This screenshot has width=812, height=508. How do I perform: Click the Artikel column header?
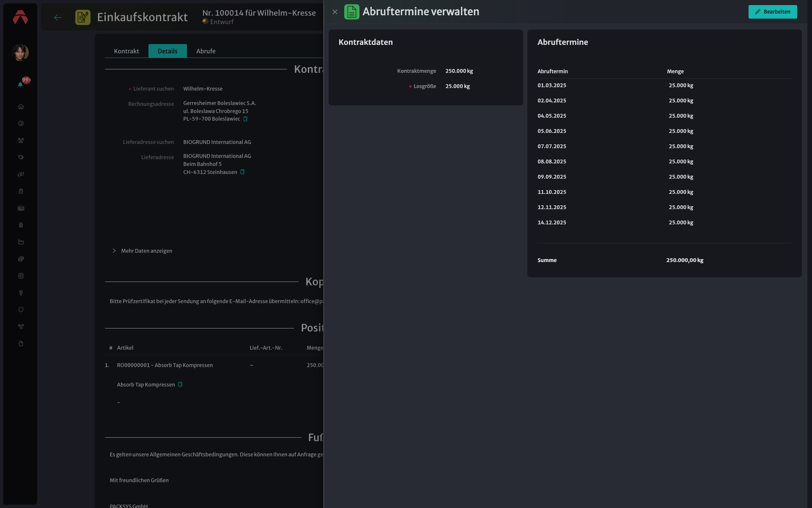coord(125,348)
